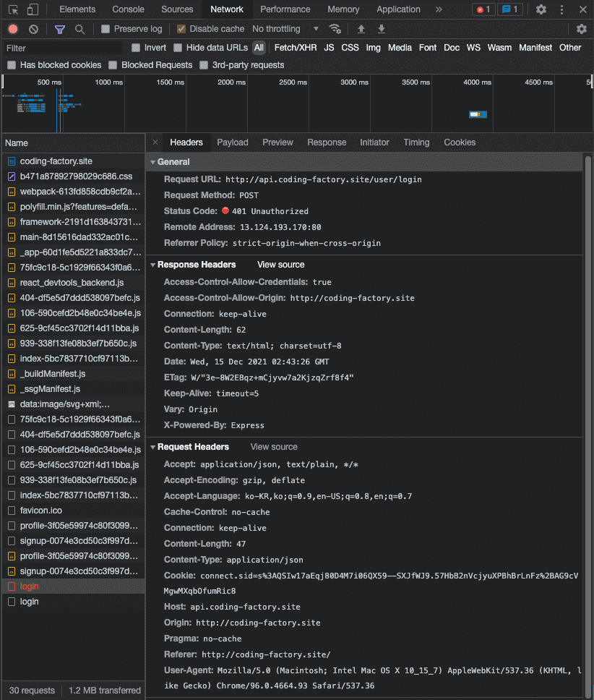This screenshot has width=594, height=700.
Task: Select react_devtools_backend.js script request
Action: click(74, 283)
